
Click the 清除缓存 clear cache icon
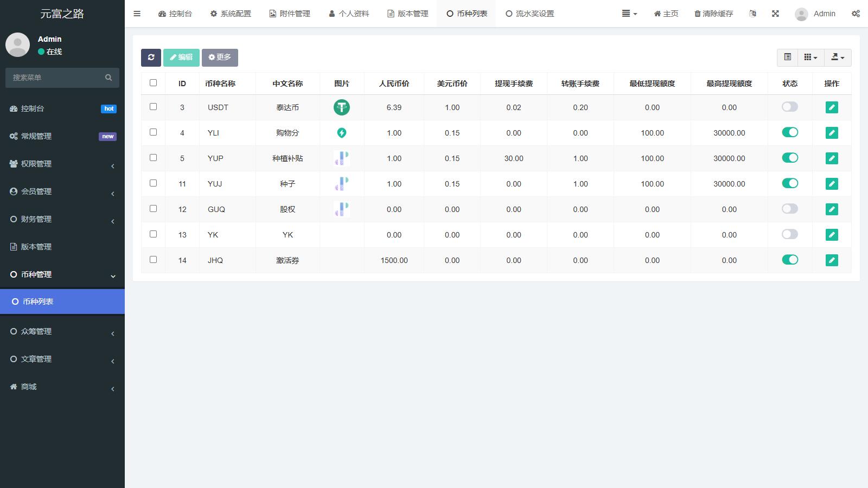click(713, 14)
